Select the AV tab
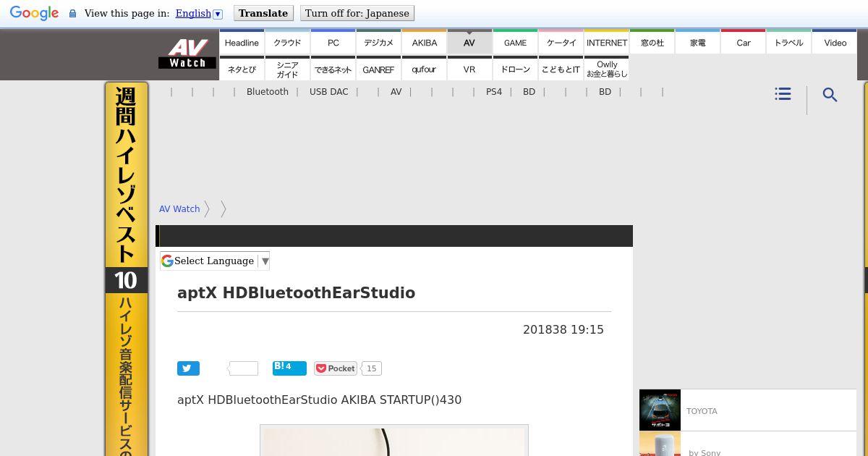868x456 pixels. (469, 43)
